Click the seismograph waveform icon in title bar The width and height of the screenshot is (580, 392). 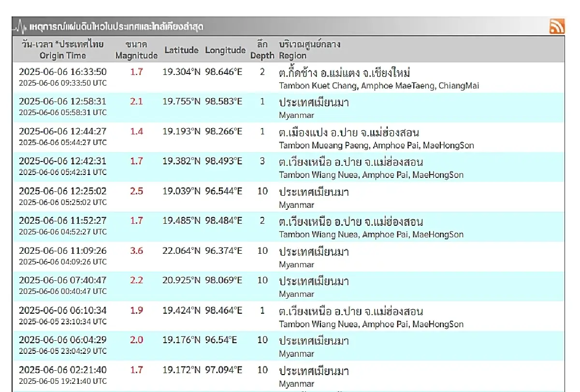19,26
